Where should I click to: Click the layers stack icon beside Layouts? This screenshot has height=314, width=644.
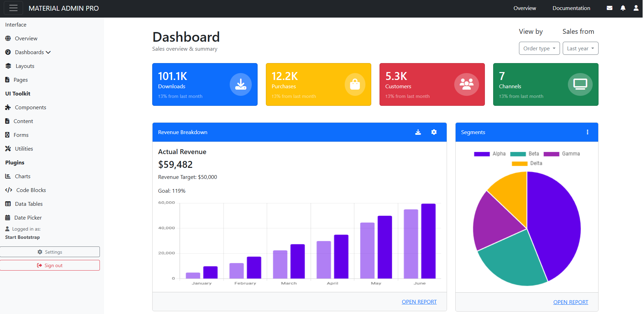[x=8, y=66]
